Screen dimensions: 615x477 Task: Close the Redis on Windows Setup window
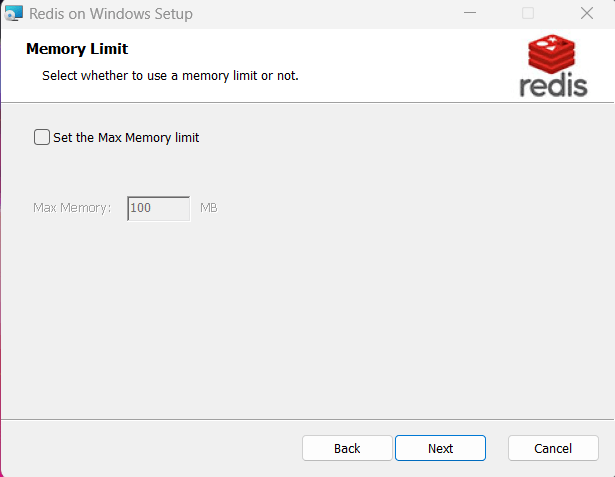[587, 13]
